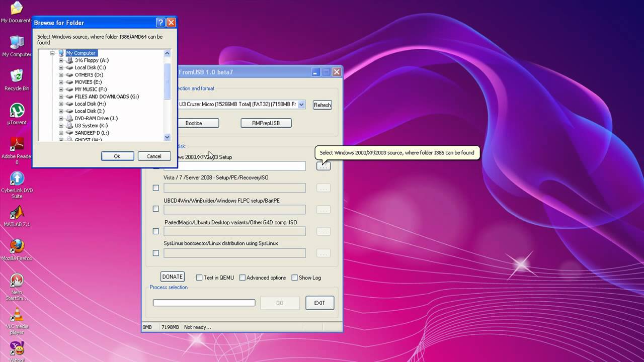Open the Recycle Bin desktop icon
The height and width of the screenshot is (362, 644).
click(x=17, y=80)
